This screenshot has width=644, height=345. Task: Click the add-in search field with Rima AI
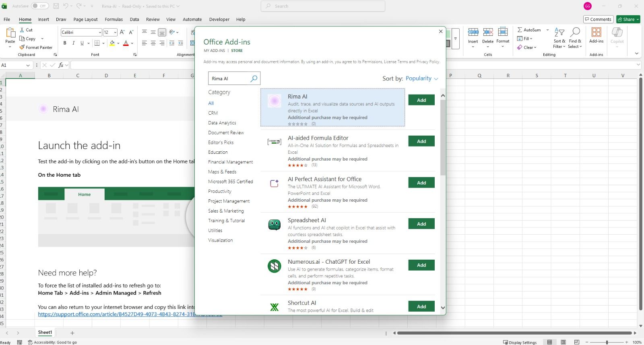229,79
